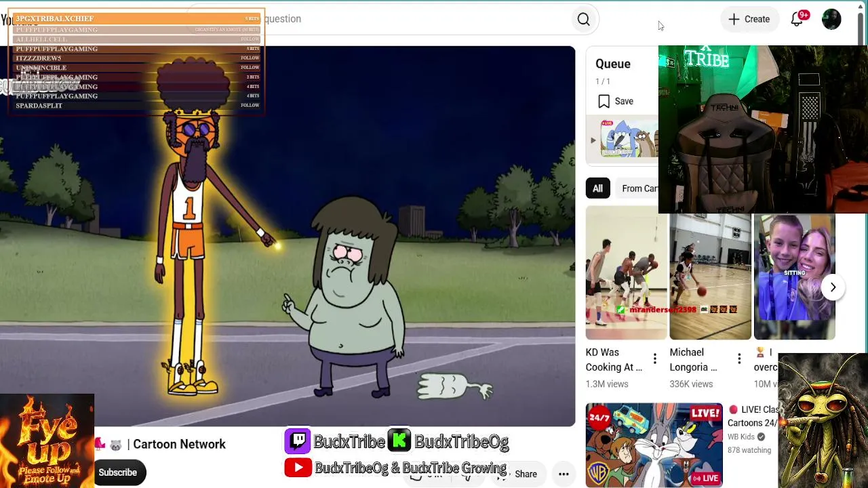The height and width of the screenshot is (488, 868).
Task: Show next Shorts with the right chevron
Action: [x=833, y=287]
